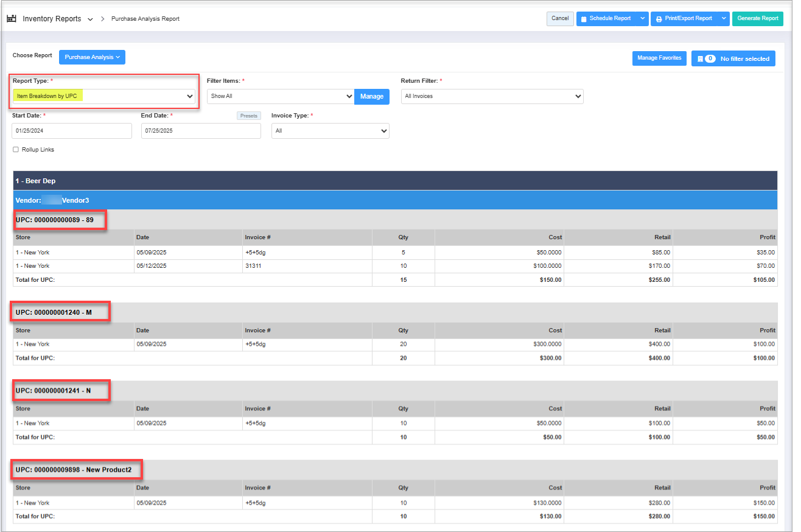Open the Schedule Report dropdown arrow
801x532 pixels.
tap(643, 19)
